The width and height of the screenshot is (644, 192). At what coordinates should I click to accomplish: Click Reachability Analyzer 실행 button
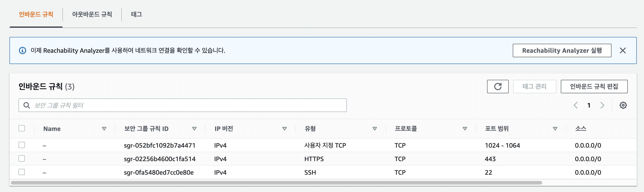(562, 50)
